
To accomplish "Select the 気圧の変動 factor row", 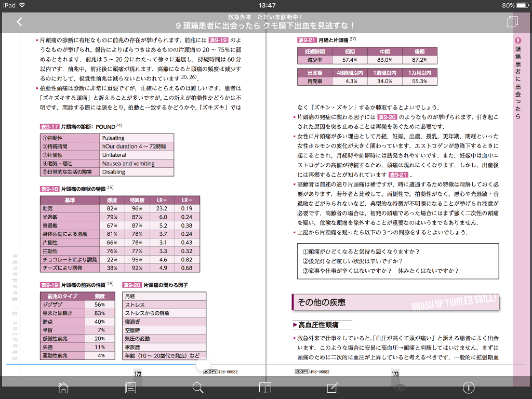I will point(164,339).
